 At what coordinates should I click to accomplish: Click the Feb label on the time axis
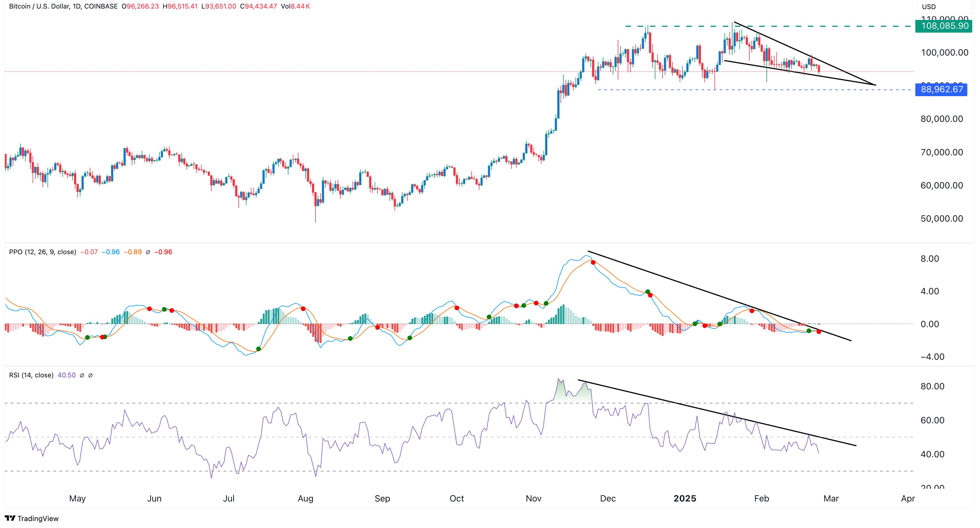tap(762, 499)
